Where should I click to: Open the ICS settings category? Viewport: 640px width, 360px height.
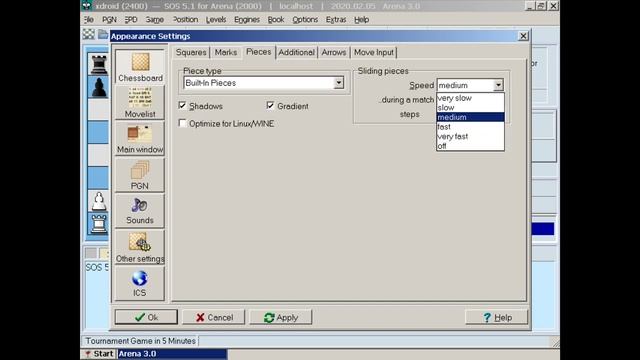pyautogui.click(x=140, y=283)
